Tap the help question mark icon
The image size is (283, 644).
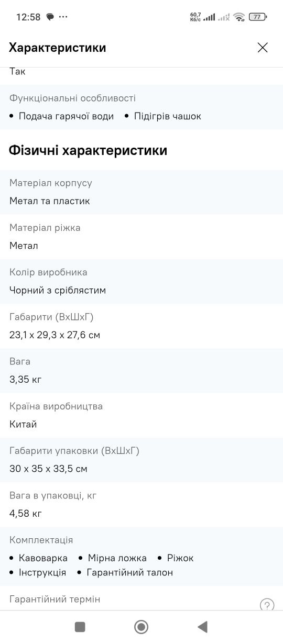[x=267, y=605]
